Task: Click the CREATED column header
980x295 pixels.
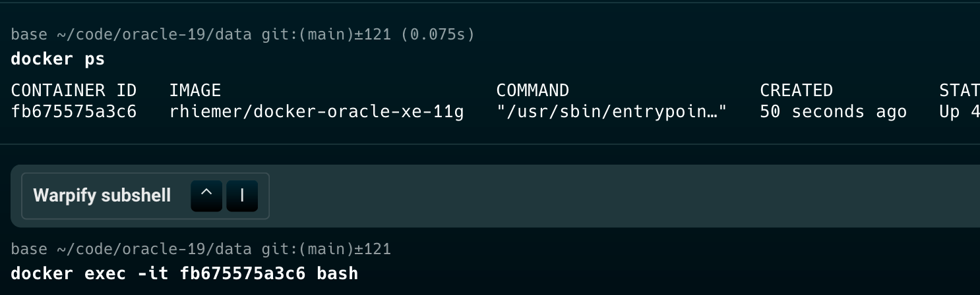Action: [796, 90]
